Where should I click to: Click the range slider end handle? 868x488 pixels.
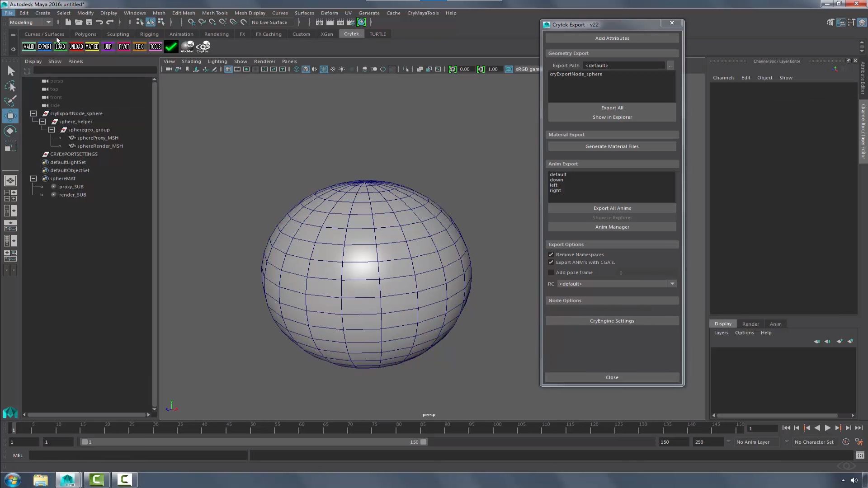[424, 442]
